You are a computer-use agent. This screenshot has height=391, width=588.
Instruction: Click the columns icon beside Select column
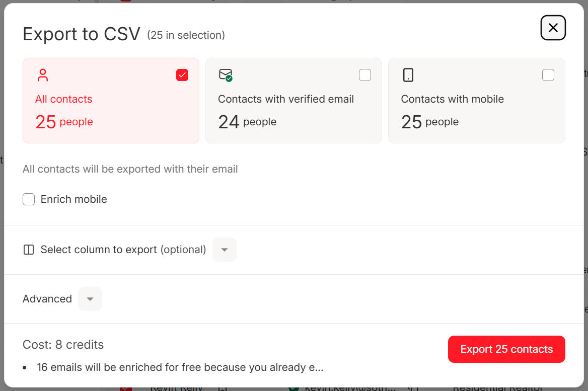(29, 250)
